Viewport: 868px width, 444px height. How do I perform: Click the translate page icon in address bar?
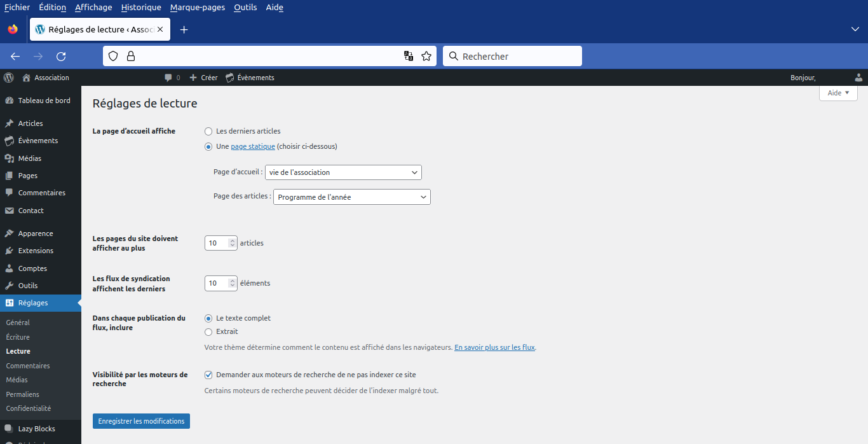[409, 56]
